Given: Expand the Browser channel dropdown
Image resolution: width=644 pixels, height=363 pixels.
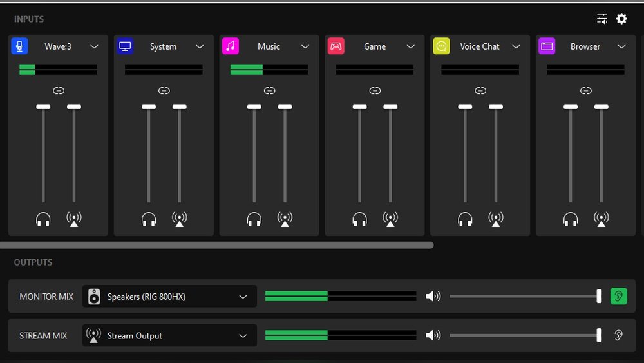Looking at the screenshot, I should pos(621,46).
